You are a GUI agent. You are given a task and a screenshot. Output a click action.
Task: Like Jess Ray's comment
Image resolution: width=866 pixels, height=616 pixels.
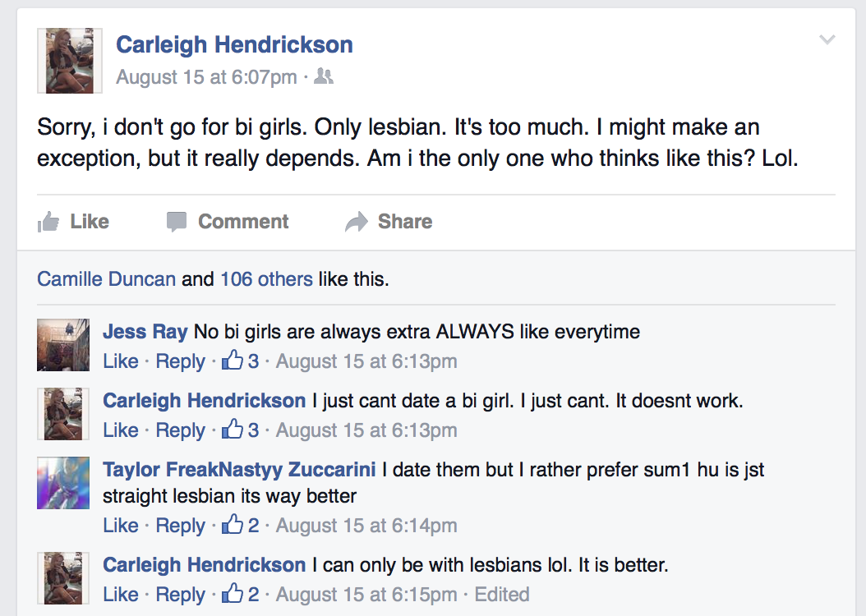pyautogui.click(x=121, y=361)
